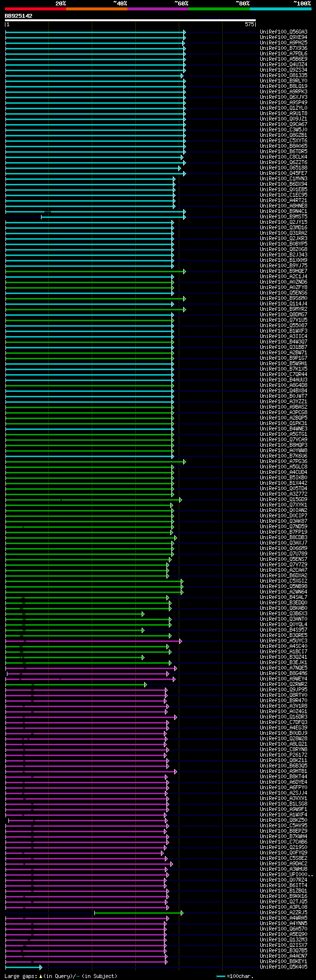Select hit label UniRef100_Q5ENS6
Viewport: 316px width, 980px height.
click(x=283, y=293)
